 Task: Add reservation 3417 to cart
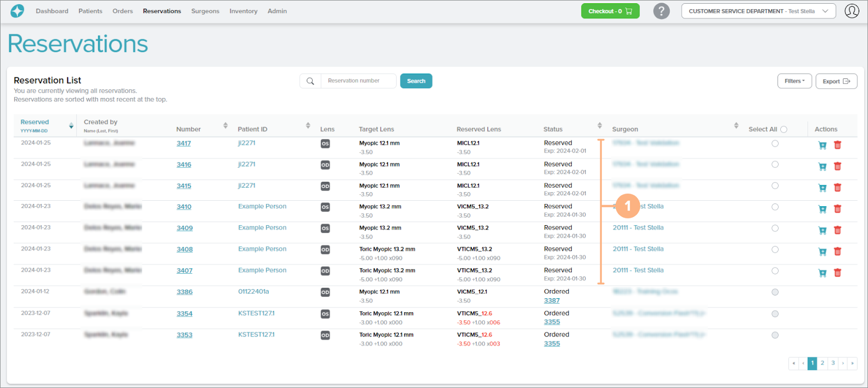[x=822, y=145]
